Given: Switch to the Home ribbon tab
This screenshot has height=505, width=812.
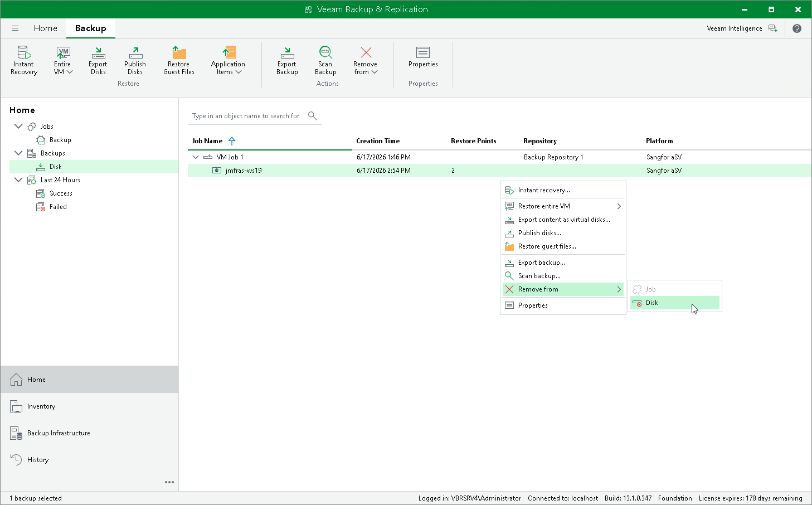Looking at the screenshot, I should click(x=46, y=28).
